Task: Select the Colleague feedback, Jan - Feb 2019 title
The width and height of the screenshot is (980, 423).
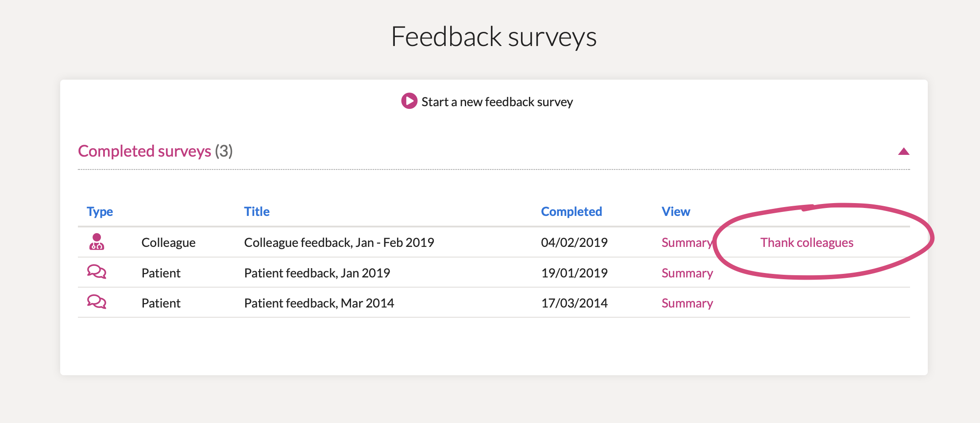Action: click(339, 242)
